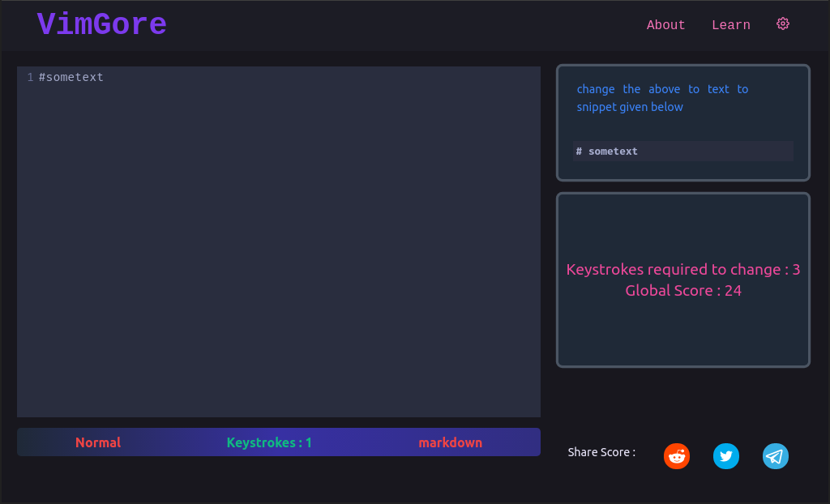830x504 pixels.
Task: Click the Normal mode indicator
Action: pos(98,442)
